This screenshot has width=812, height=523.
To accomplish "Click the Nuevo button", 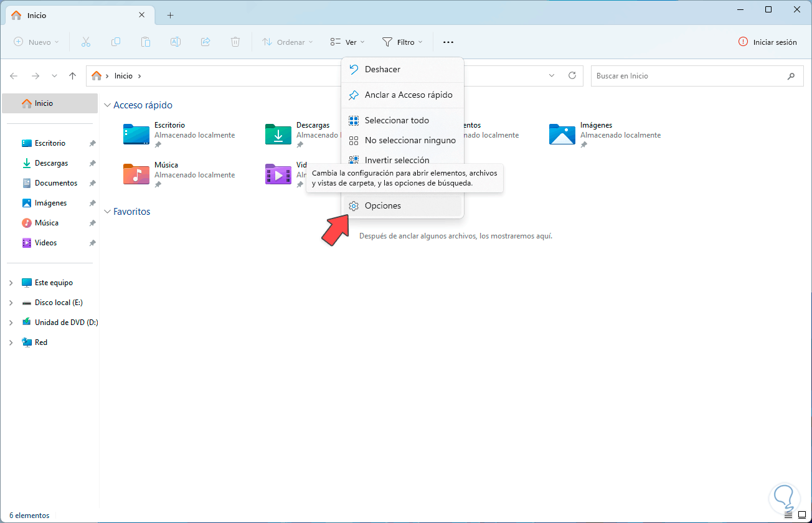I will tap(35, 42).
